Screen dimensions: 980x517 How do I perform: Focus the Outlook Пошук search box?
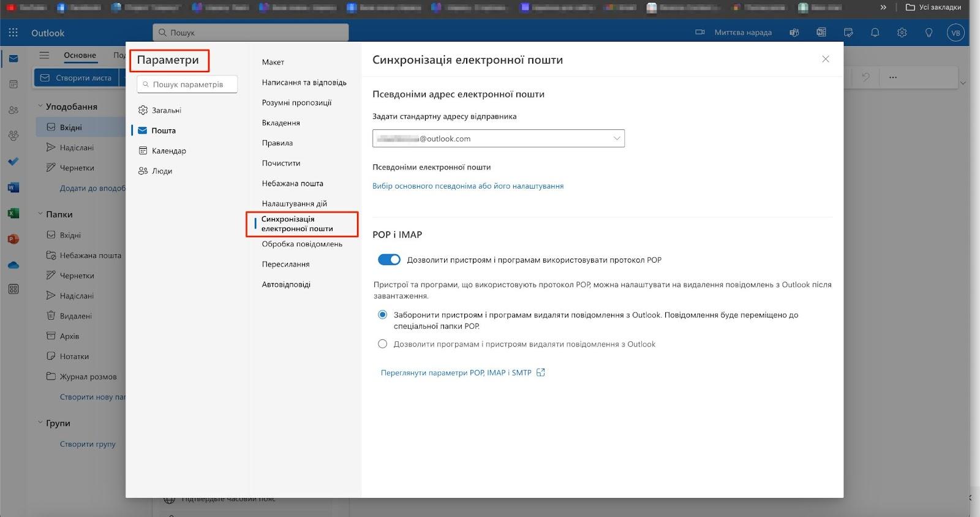pos(251,32)
